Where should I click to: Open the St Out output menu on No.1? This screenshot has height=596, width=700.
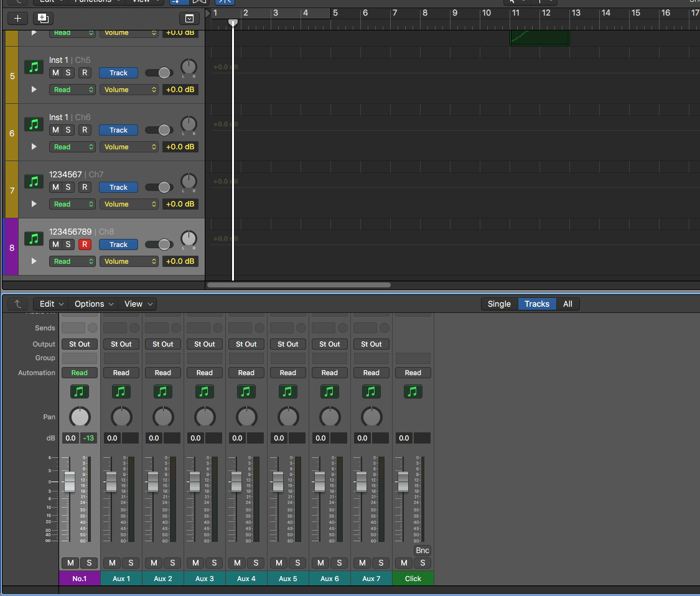click(x=80, y=344)
